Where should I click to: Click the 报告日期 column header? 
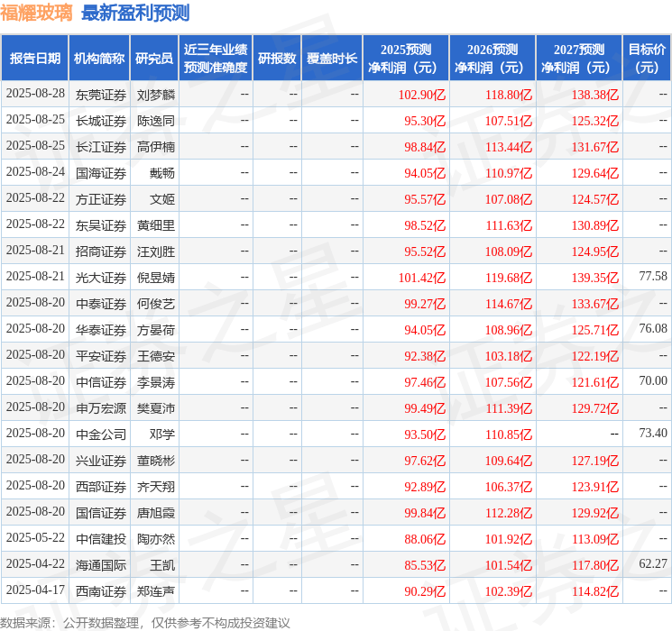coord(35,59)
